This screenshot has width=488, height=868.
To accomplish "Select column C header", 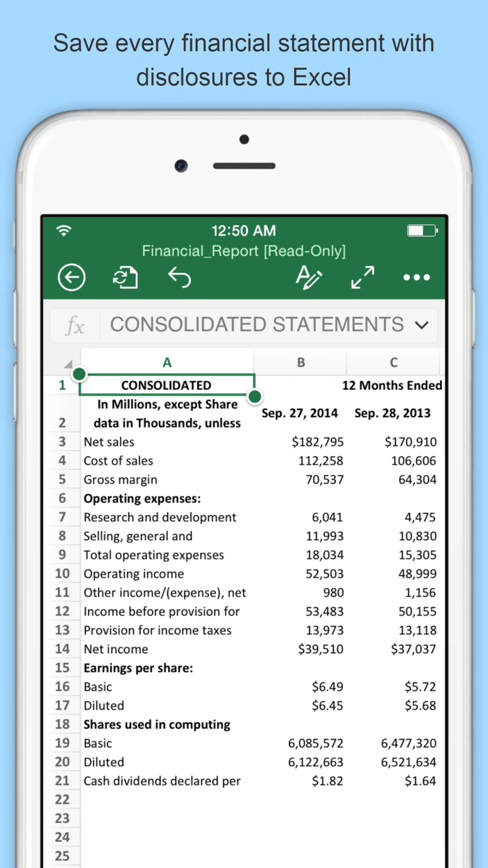I will point(394,362).
